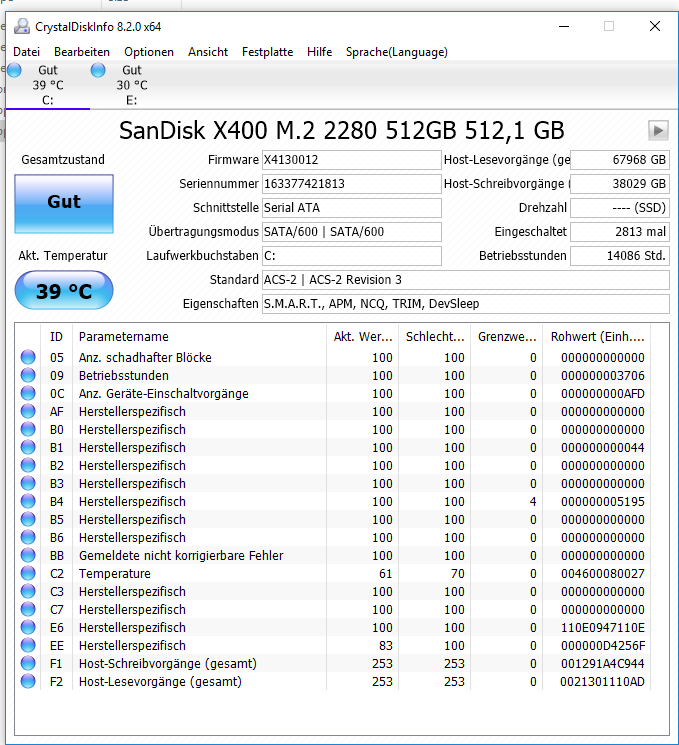Click the Betriebsstunden value 14086 Std.
This screenshot has width=679, height=745.
pos(620,256)
